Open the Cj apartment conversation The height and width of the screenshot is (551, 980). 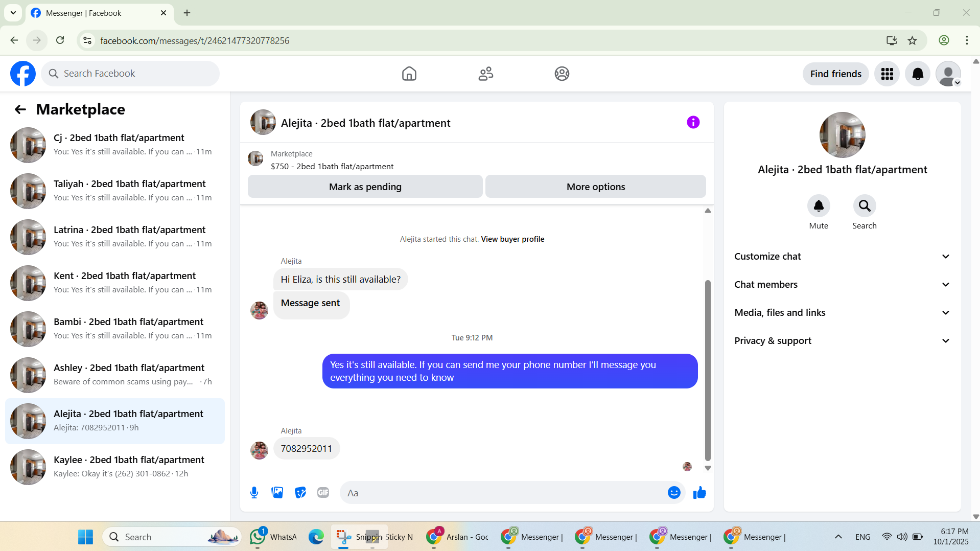(115, 145)
